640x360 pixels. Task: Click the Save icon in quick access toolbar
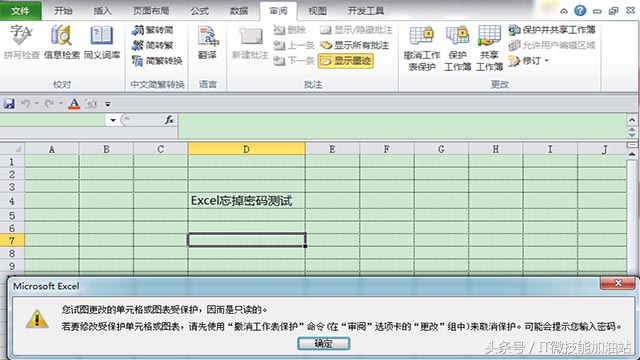tap(9, 104)
